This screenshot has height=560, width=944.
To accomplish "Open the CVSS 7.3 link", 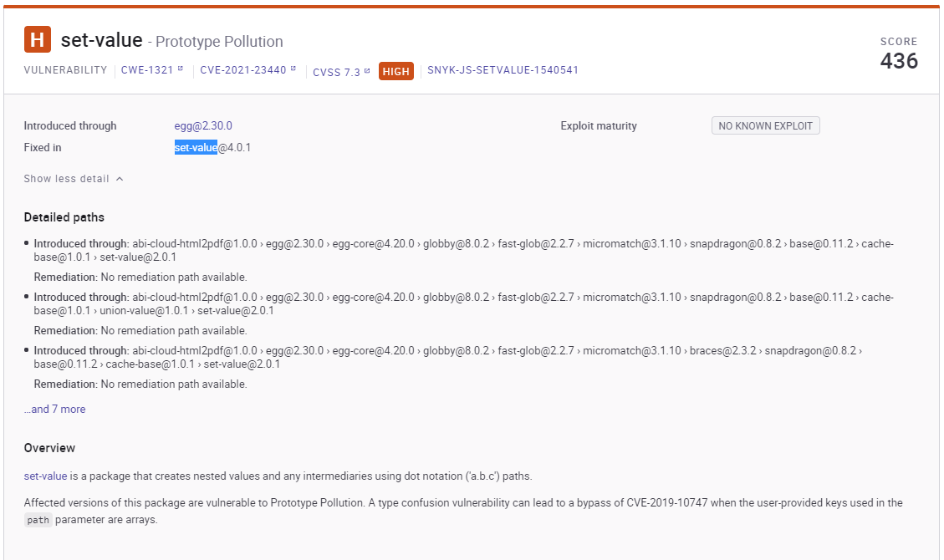I will [336, 72].
